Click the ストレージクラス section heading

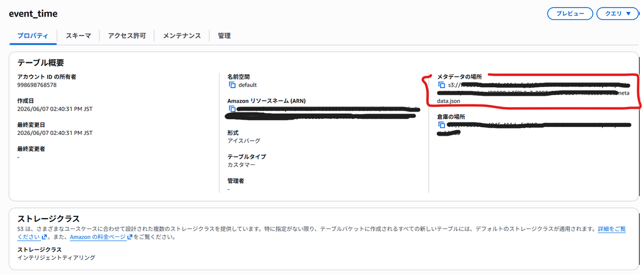coord(48,218)
